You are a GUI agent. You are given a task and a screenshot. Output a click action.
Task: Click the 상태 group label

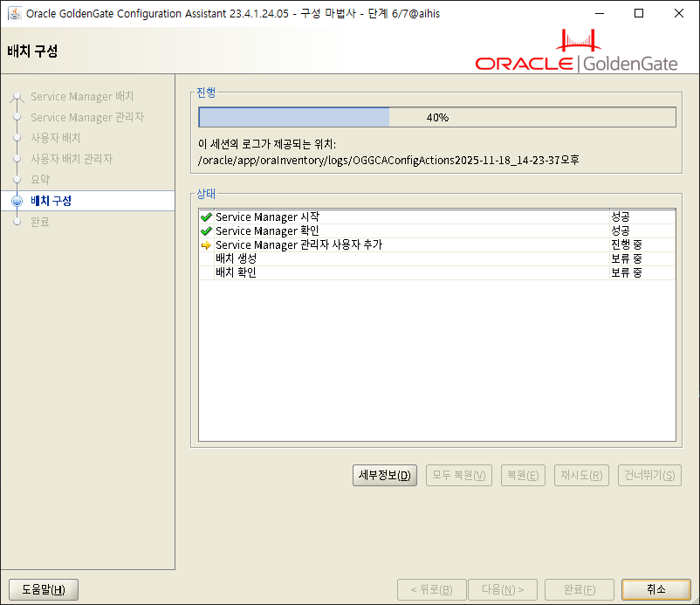pos(206,194)
